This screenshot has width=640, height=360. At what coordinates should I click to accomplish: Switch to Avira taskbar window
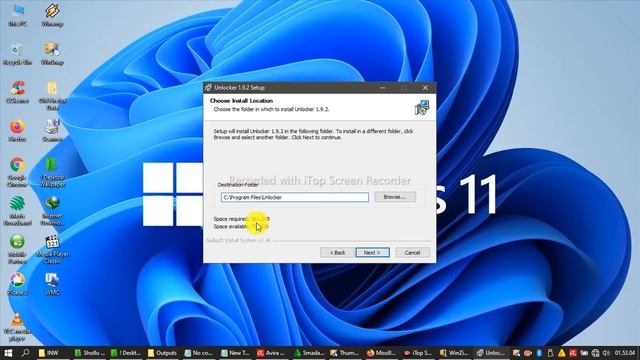click(x=271, y=353)
